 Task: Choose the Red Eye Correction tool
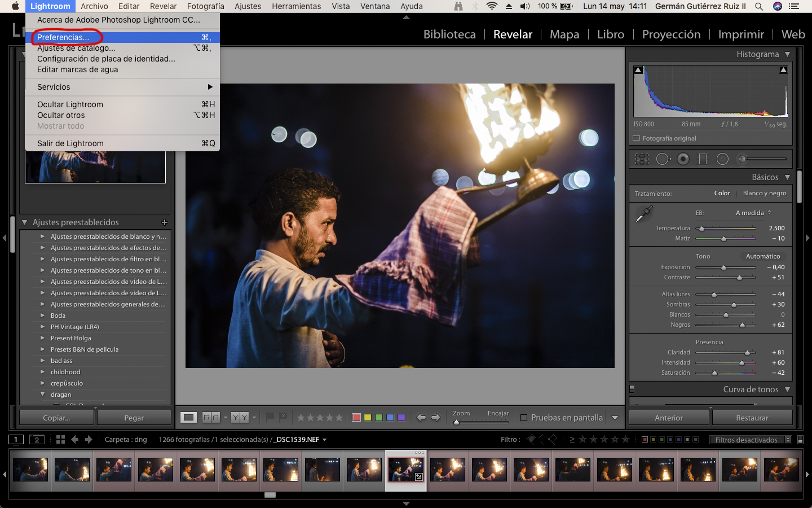683,159
